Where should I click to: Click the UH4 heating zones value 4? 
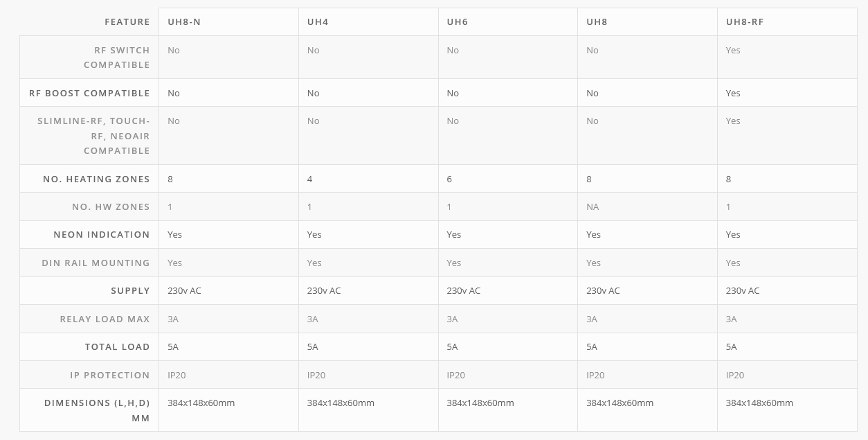310,179
